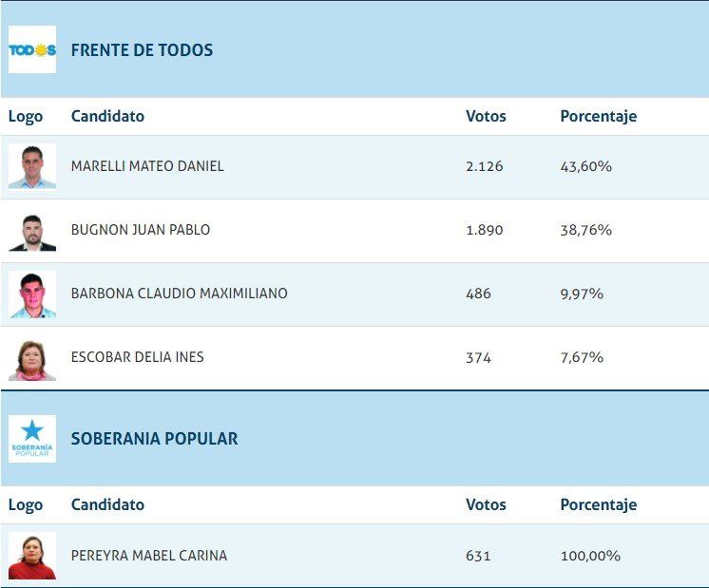Image resolution: width=709 pixels, height=588 pixels.
Task: Select the name BUGNON JUAN PABLO
Action: 141,230
